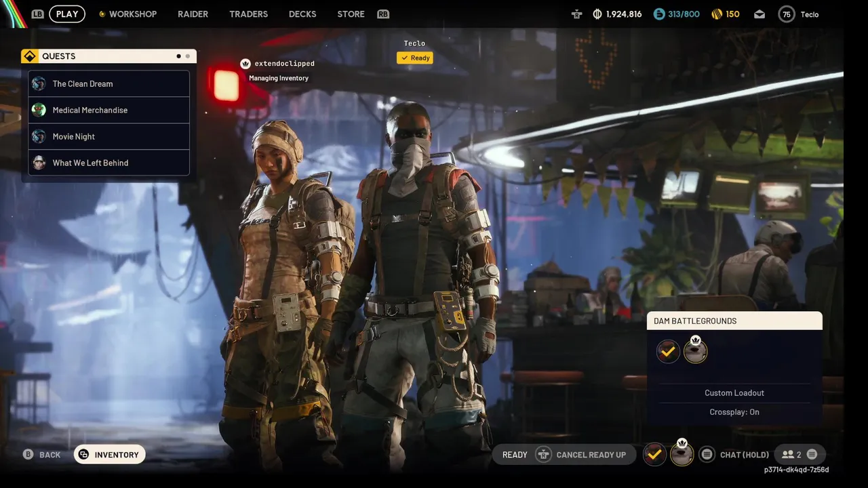The height and width of the screenshot is (488, 868).
Task: Click the menu glyph beside CHAT (HOLD)
Action: click(x=707, y=455)
